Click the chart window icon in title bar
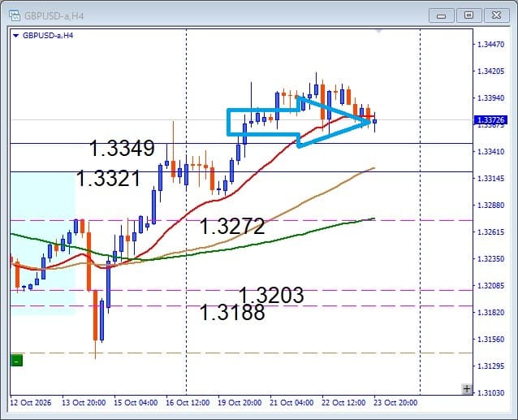518x420 pixels. pos(15,15)
